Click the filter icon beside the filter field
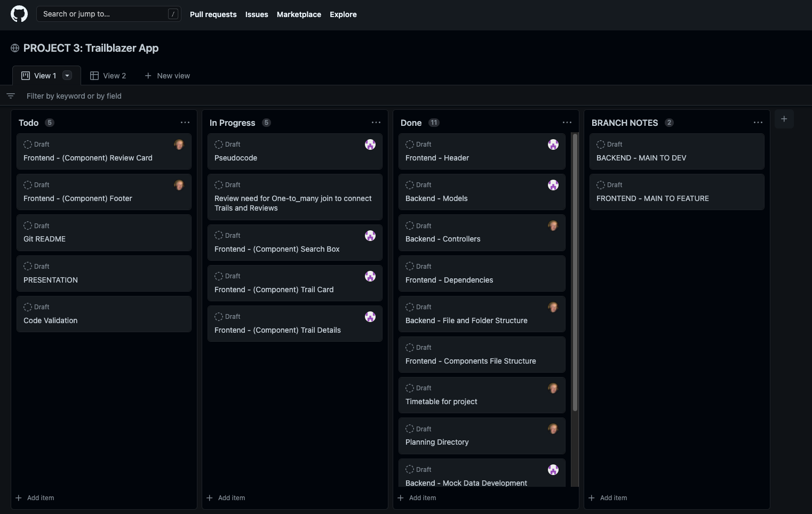This screenshot has width=812, height=514. pos(11,96)
